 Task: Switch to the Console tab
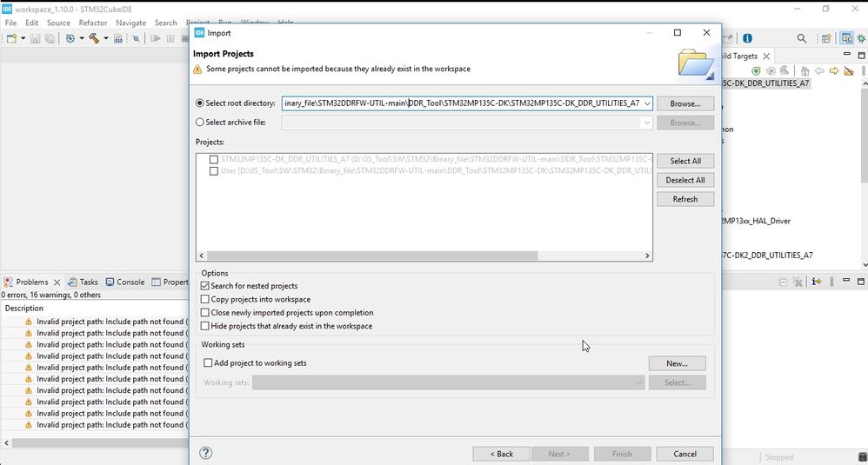(125, 282)
